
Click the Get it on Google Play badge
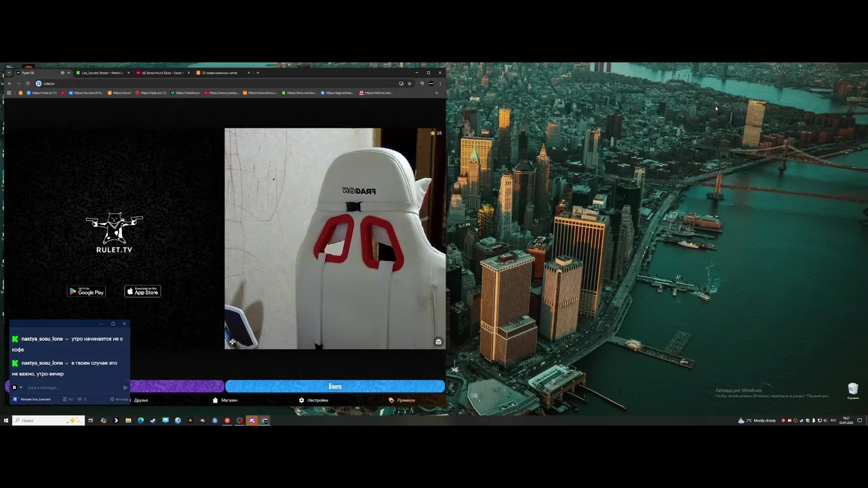click(86, 291)
